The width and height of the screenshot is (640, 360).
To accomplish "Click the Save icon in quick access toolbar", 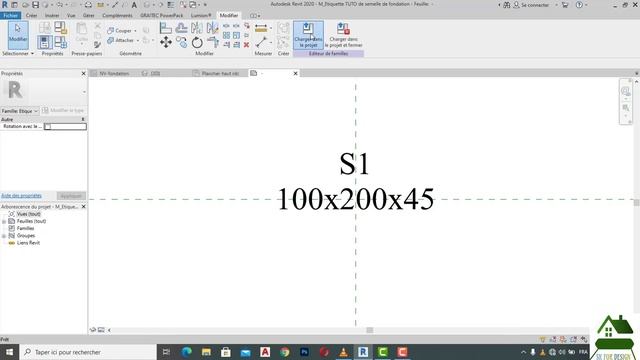I will pyautogui.click(x=36, y=5).
